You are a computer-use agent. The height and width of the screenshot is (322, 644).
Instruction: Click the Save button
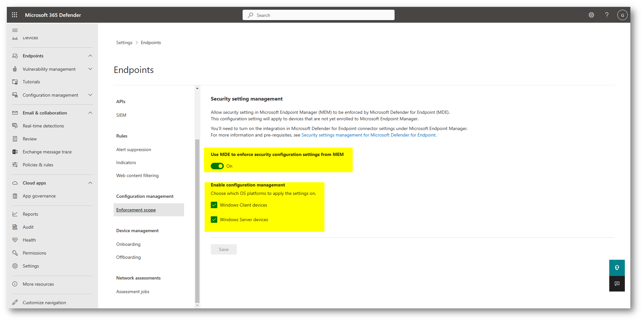pyautogui.click(x=223, y=249)
